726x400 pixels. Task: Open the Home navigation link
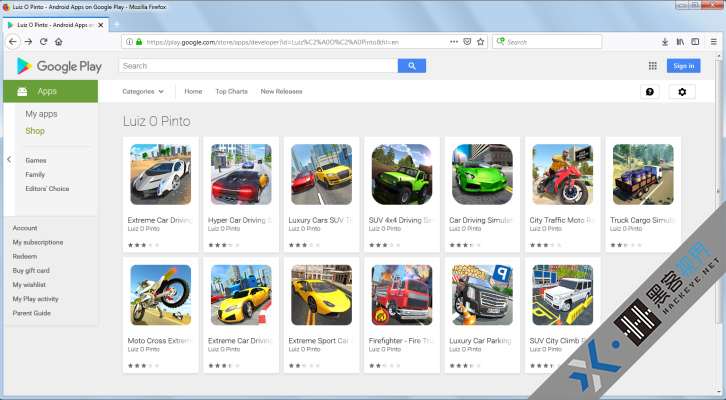(x=193, y=92)
